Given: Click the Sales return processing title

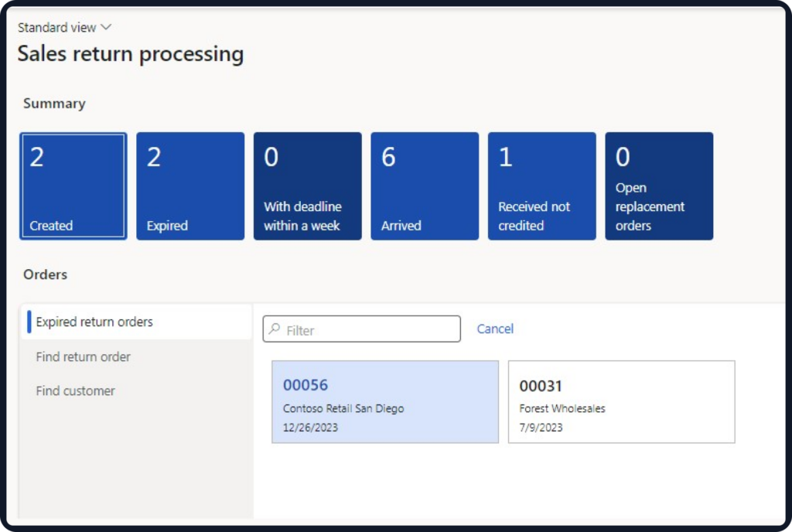Looking at the screenshot, I should point(131,54).
